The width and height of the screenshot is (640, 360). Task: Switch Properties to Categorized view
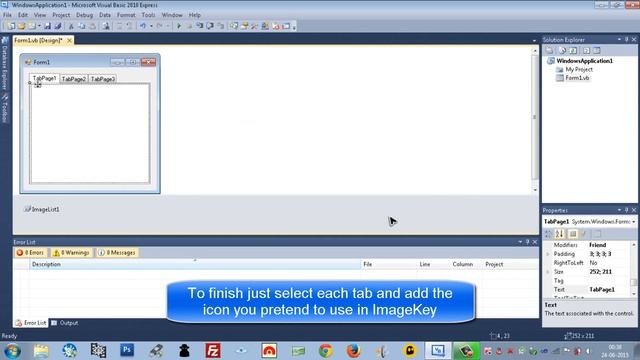(549, 234)
